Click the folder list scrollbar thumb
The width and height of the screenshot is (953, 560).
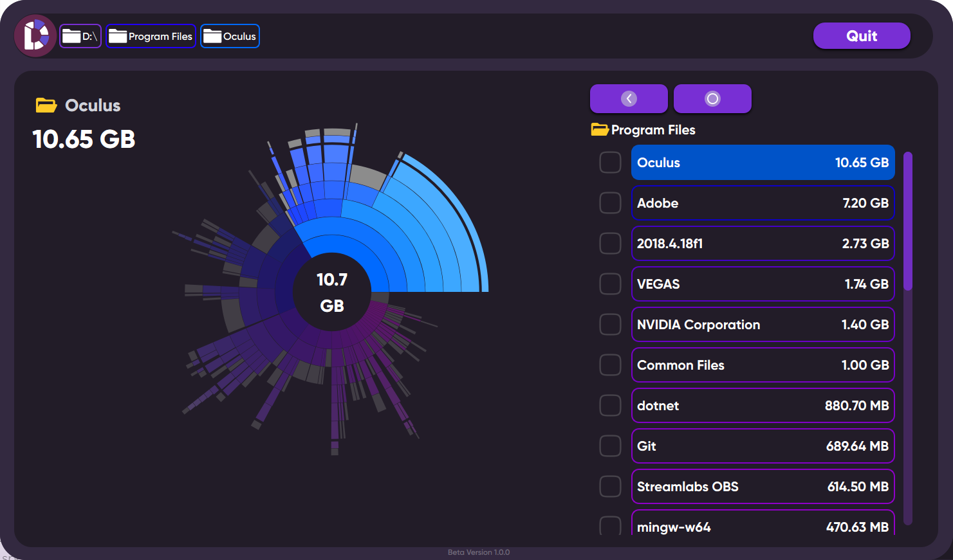(907, 221)
